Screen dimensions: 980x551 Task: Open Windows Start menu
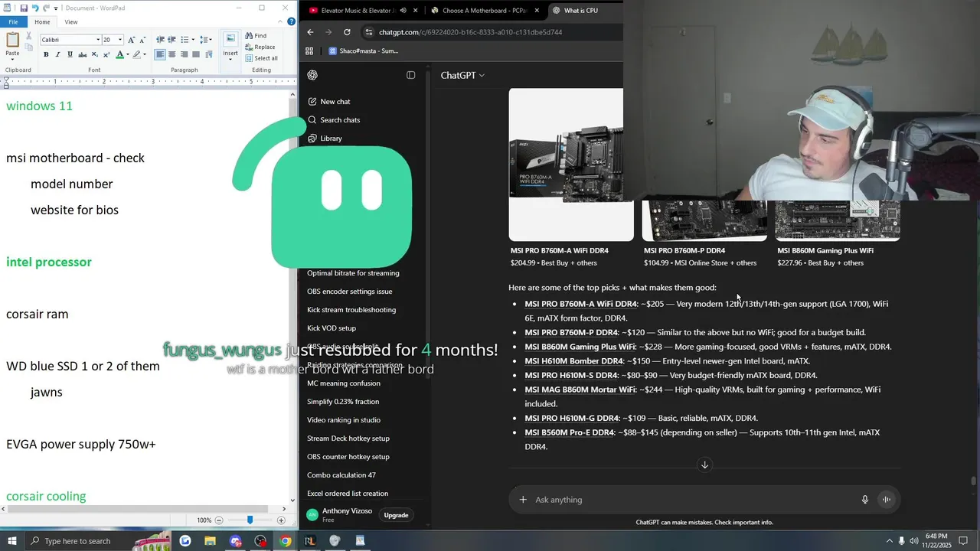(x=13, y=541)
